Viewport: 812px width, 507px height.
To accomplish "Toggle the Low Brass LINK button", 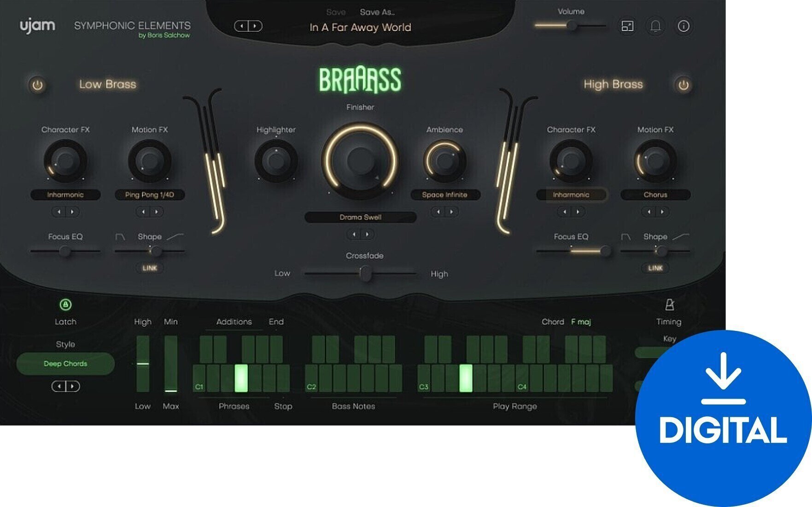I will (150, 268).
